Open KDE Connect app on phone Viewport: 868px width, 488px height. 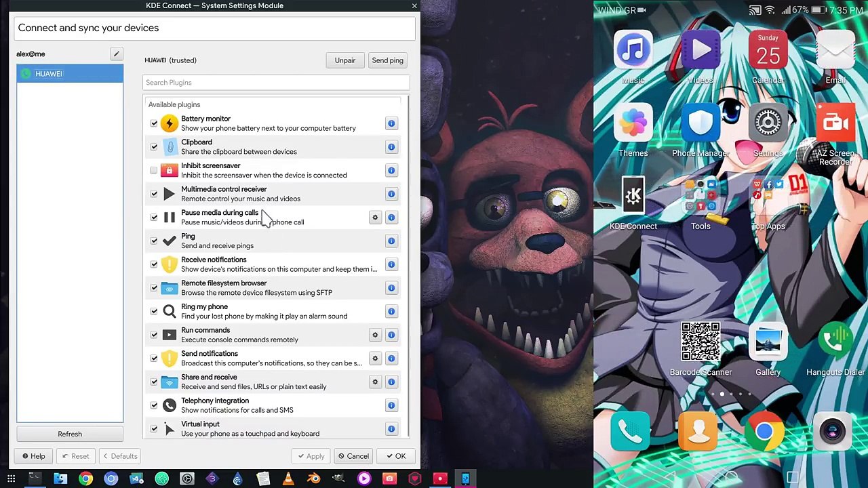[x=633, y=203]
